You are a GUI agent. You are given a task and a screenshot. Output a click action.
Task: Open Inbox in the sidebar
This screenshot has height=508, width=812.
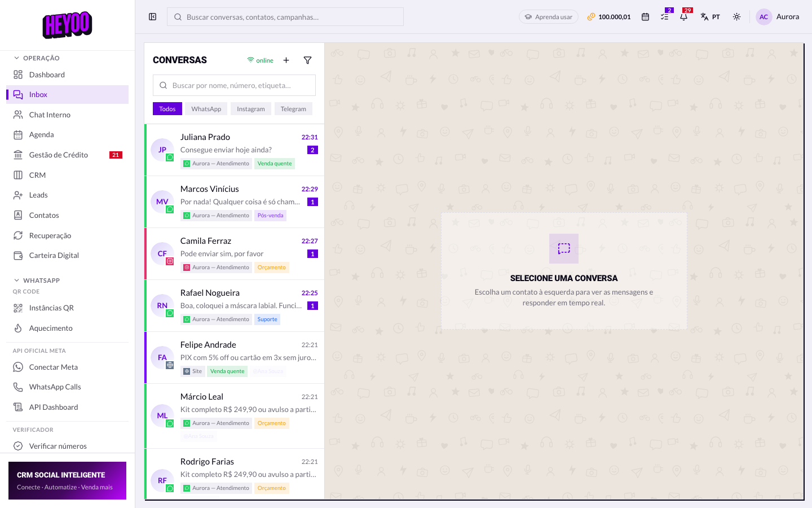67,95
